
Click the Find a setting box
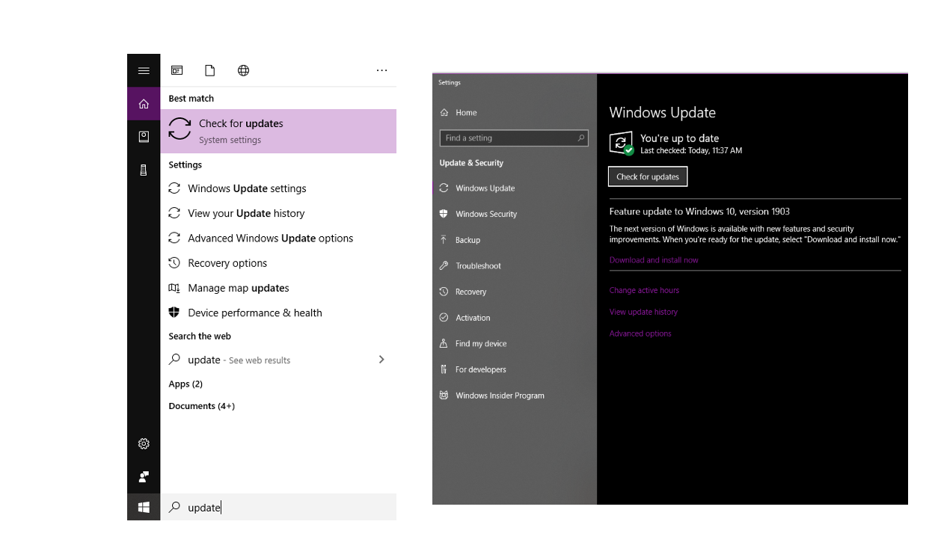(x=514, y=138)
